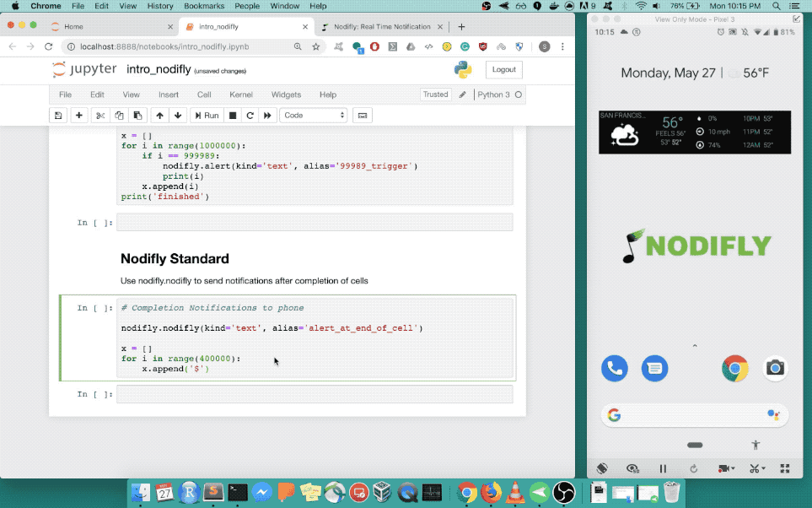Close the intro_nodifly browser tab

305,26
